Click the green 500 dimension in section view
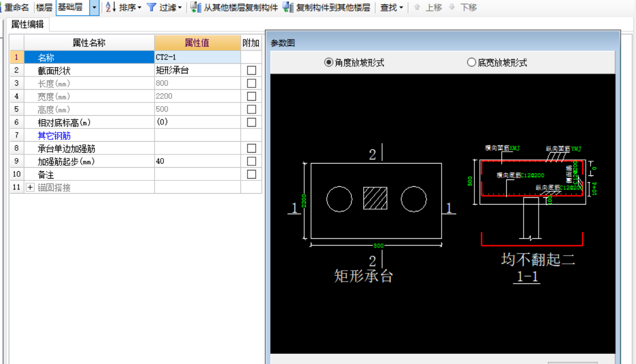Viewport: 636px width, 364px height. (x=471, y=181)
